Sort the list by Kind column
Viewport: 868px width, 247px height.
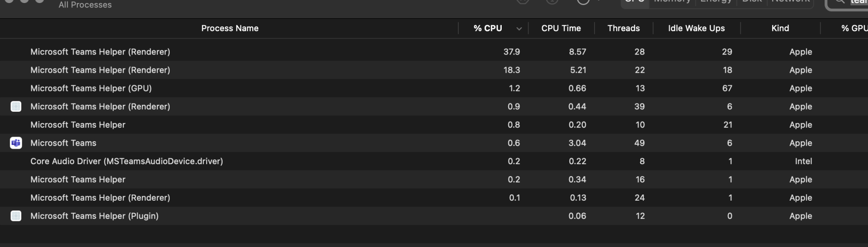(780, 29)
